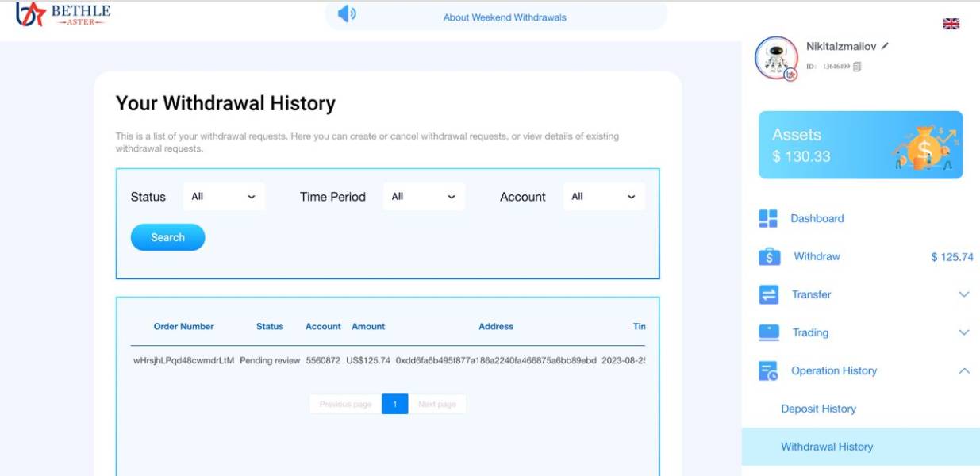Expand the Transfer menu chevron
The height and width of the screenshot is (476, 980).
[964, 294]
